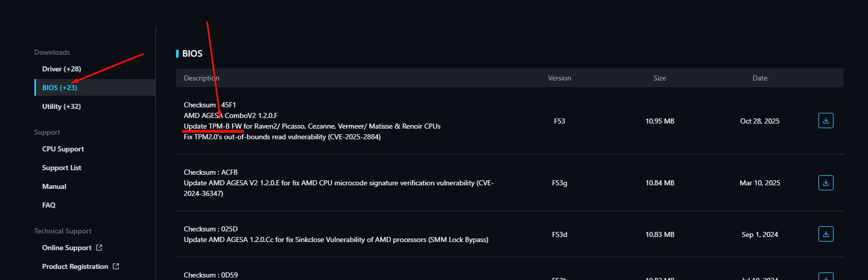Viewport: 868px width, 280px height.
Task: Click the Date column header
Action: pyautogui.click(x=760, y=78)
